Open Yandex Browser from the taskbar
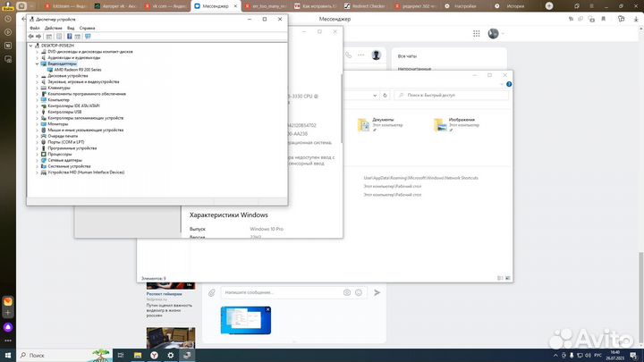Viewport: 644px width, 362px height. point(154,356)
